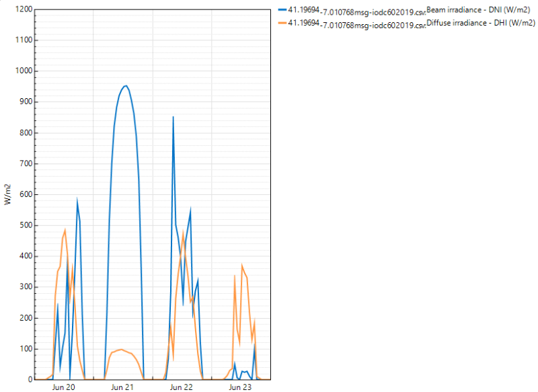Click the tall blue DNI spike on Jun 22
The width and height of the screenshot is (538, 392).
pos(174,117)
